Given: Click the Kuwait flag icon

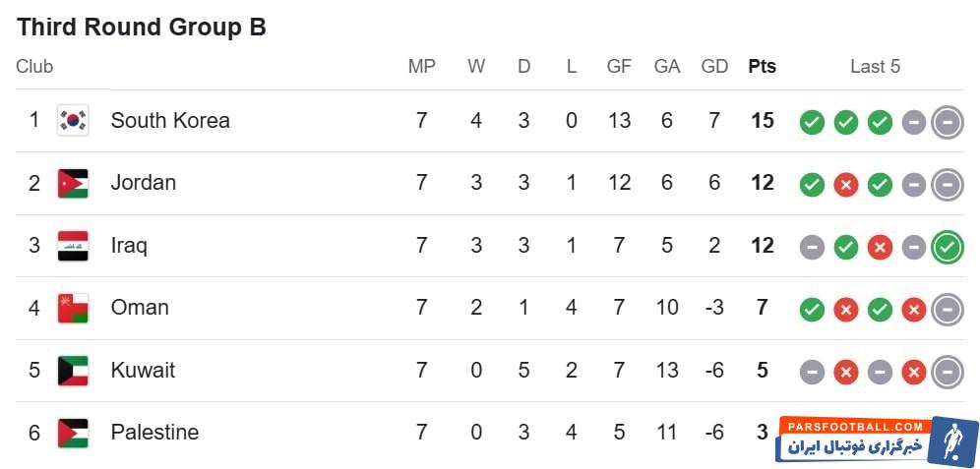Looking at the screenshot, I should (x=73, y=371).
